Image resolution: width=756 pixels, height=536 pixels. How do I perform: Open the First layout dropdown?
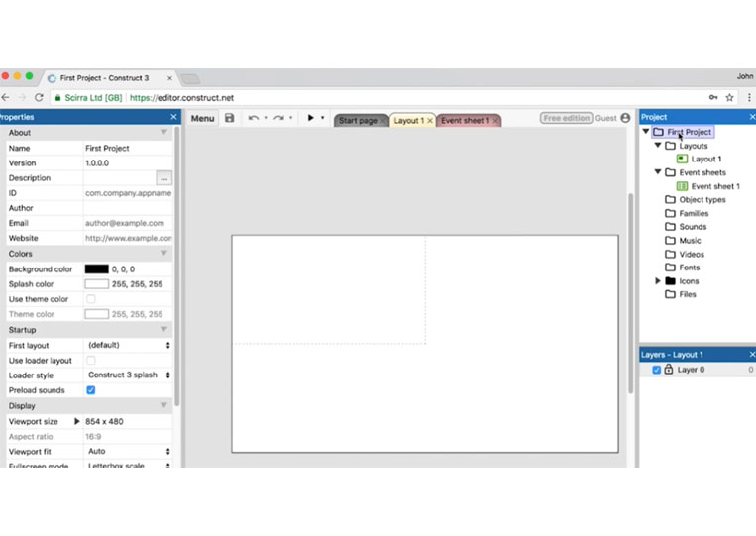128,345
